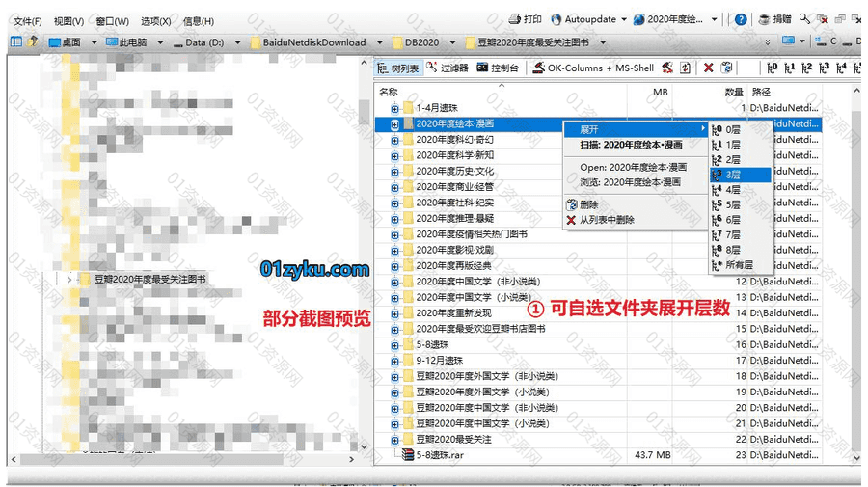
Task: Click the panel layout icon left of breadcrumb
Action: click(x=16, y=41)
